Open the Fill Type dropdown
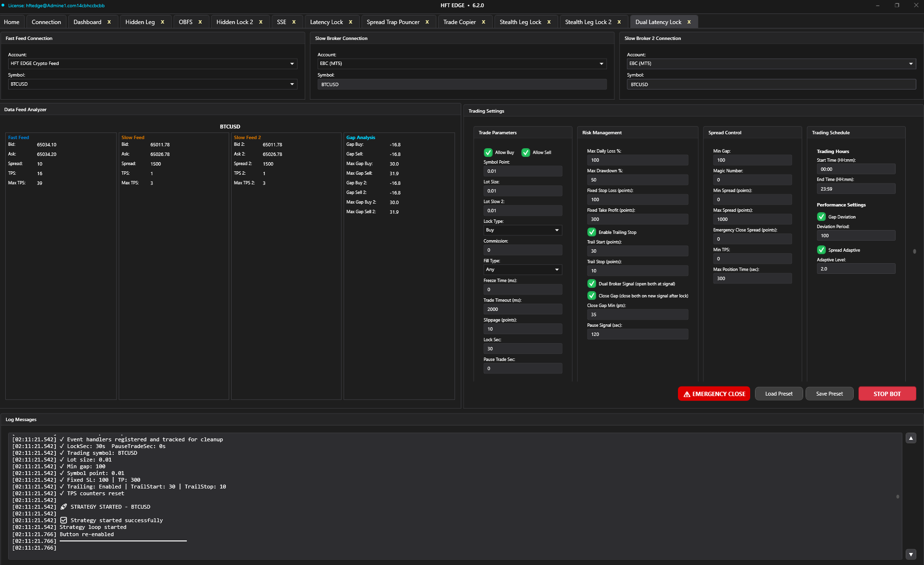 pyautogui.click(x=522, y=270)
